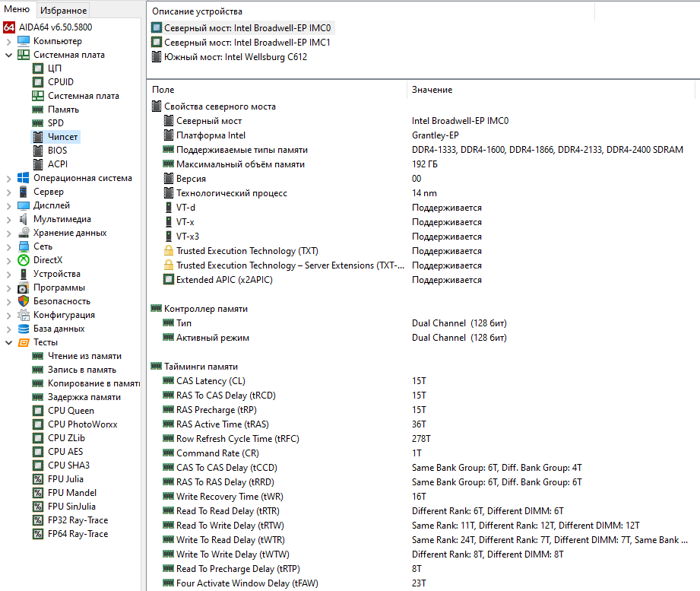Click the Компьютер monitor icon
Screen dimensions: 700x591
(x=24, y=41)
